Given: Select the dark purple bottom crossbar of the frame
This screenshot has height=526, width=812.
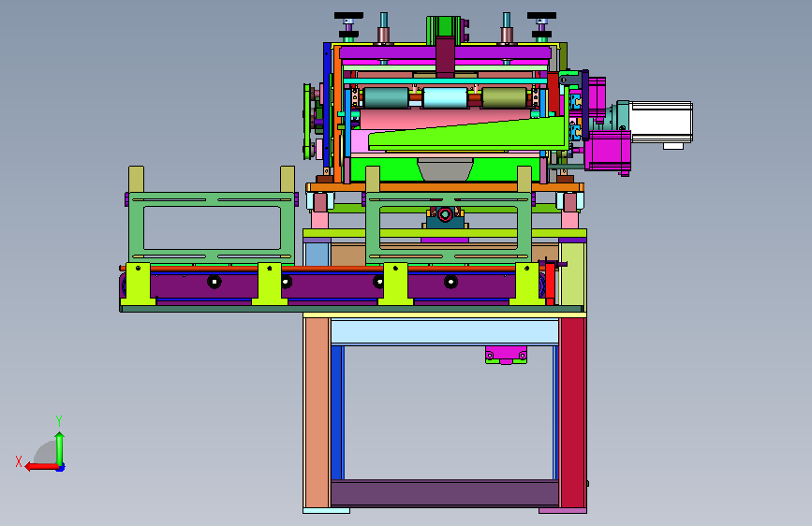Looking at the screenshot, I should [x=444, y=493].
